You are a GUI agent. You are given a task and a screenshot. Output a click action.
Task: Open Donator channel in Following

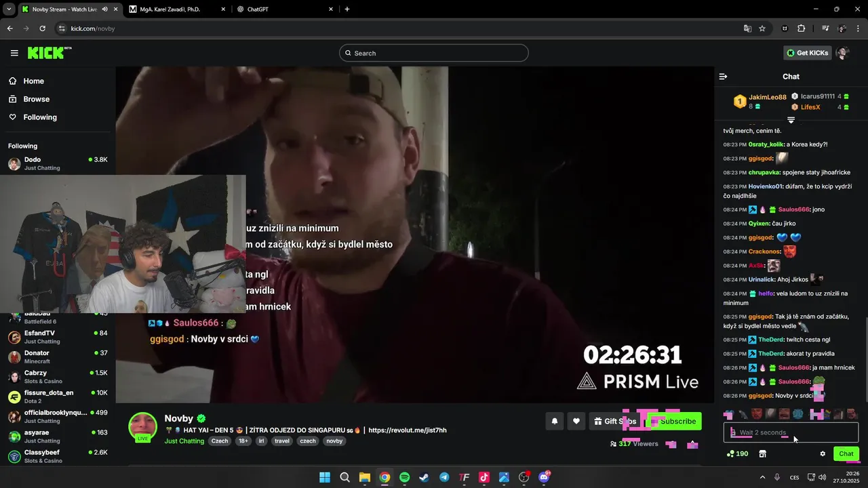pos(58,357)
